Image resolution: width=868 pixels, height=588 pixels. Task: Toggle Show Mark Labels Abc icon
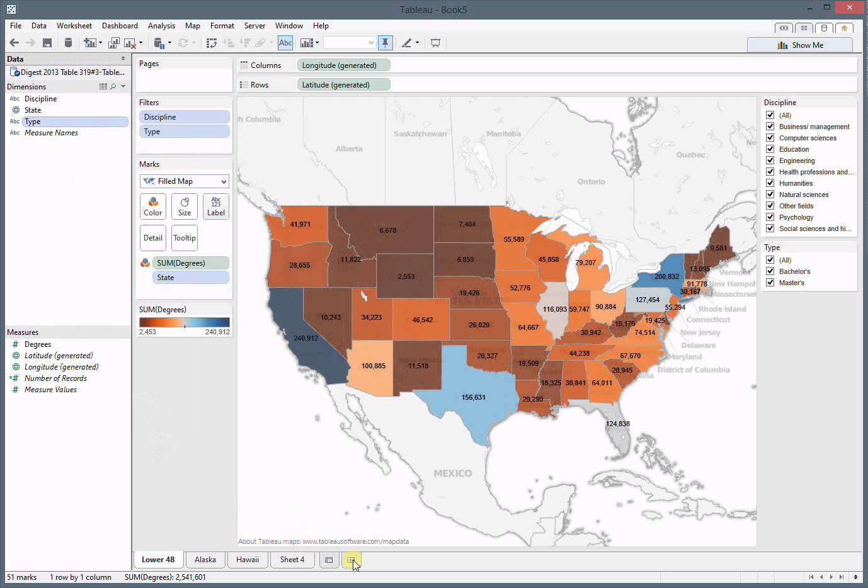point(285,43)
